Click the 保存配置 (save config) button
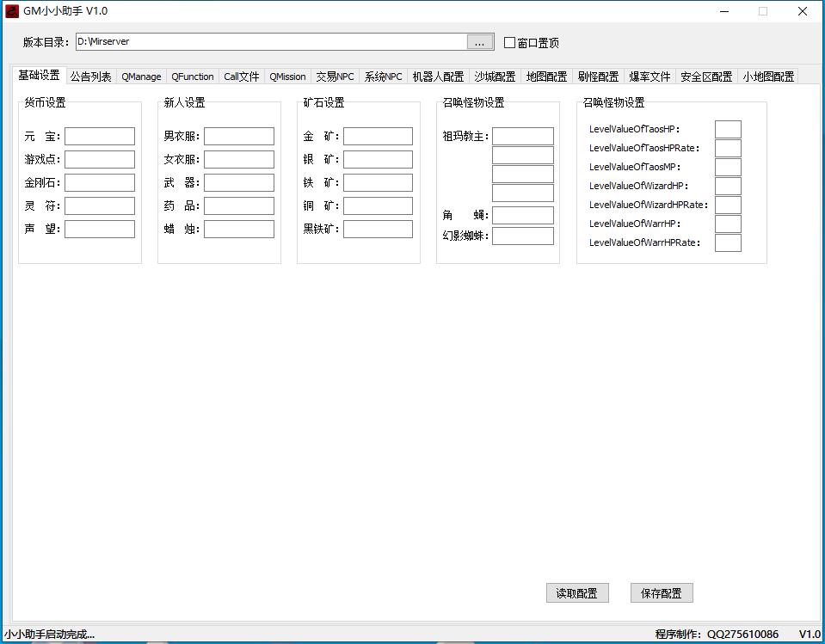825x644 pixels. (661, 592)
